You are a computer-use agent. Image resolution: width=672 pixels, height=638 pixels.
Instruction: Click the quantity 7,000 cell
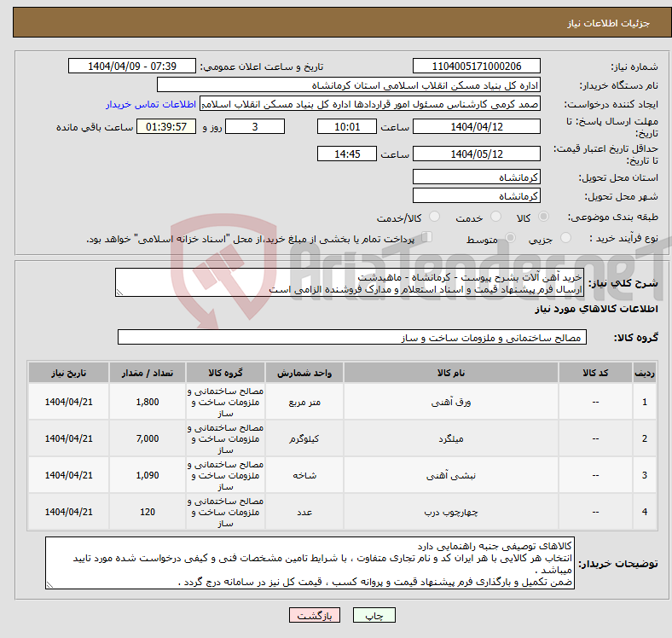pos(148,438)
